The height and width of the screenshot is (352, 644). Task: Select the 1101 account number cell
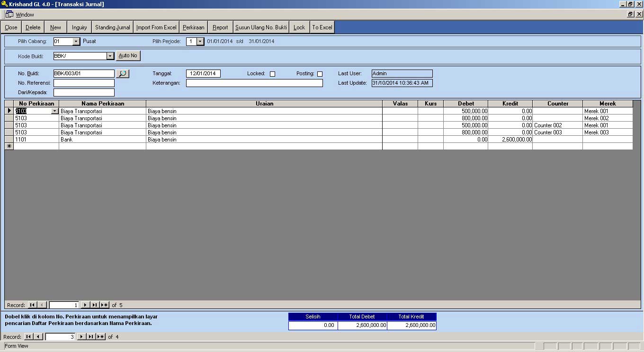(36, 140)
